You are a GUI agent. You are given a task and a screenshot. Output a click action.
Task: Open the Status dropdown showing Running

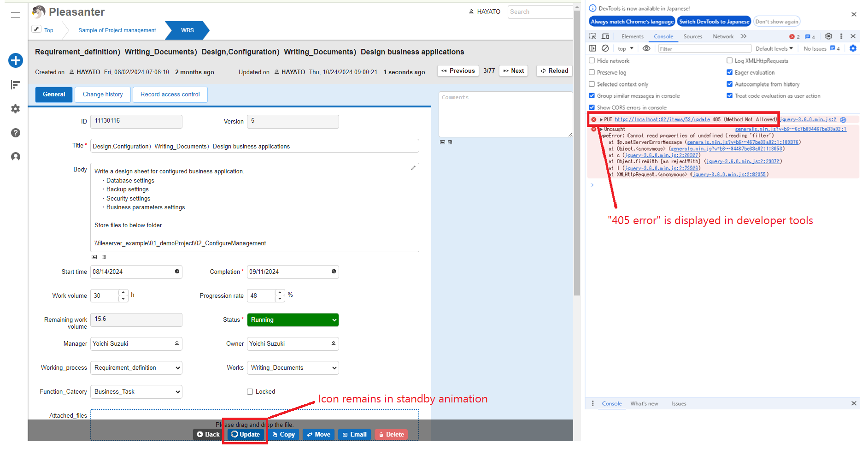(293, 320)
